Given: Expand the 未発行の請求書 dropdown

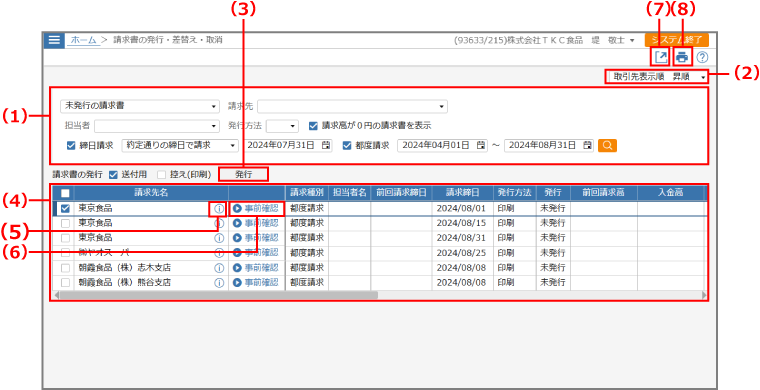Looking at the screenshot, I should (140, 106).
